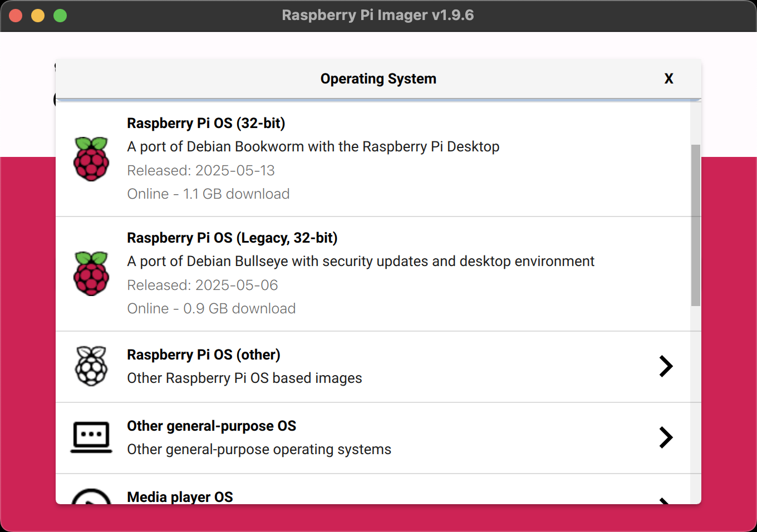
Task: Close the Operating System dialog with X
Action: pyautogui.click(x=668, y=79)
